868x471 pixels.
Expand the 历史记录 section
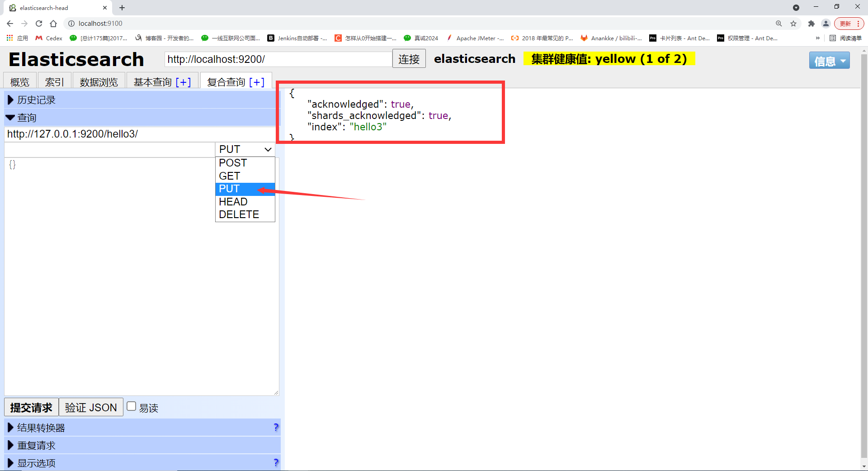[36, 100]
